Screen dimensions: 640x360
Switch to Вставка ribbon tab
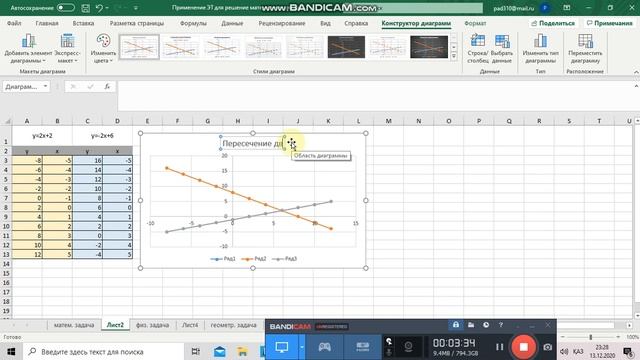pyautogui.click(x=83, y=23)
